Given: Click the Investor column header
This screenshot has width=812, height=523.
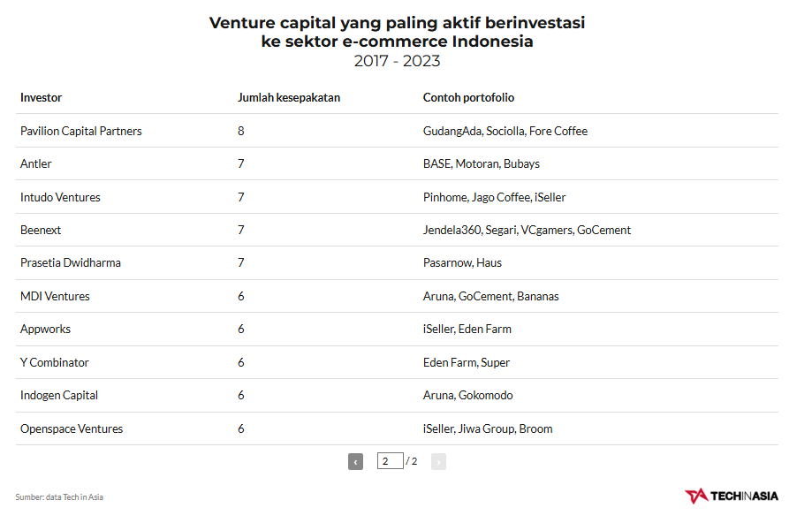Looking at the screenshot, I should coord(42,97).
